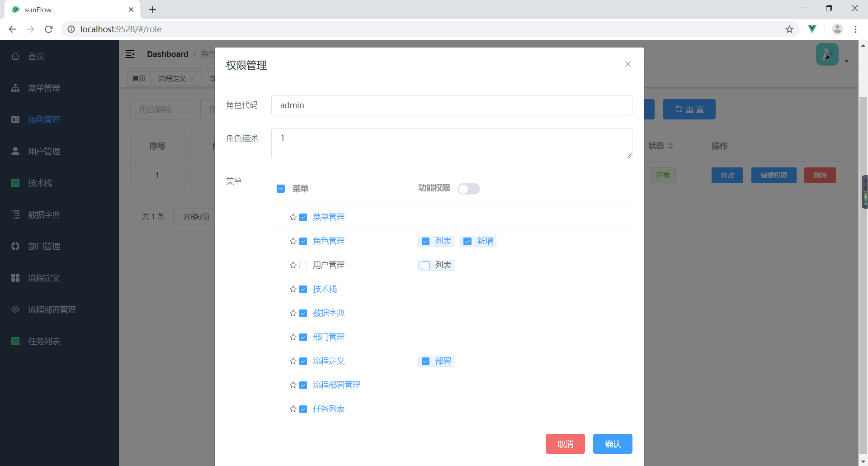Click the star icon beside 任务列表
This screenshot has width=868, height=466.
pyautogui.click(x=293, y=409)
